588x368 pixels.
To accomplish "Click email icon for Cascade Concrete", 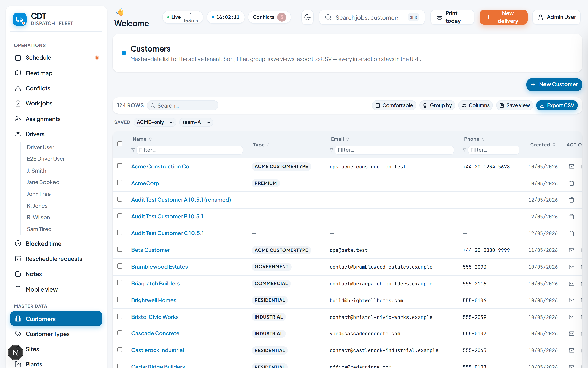I will click(571, 334).
